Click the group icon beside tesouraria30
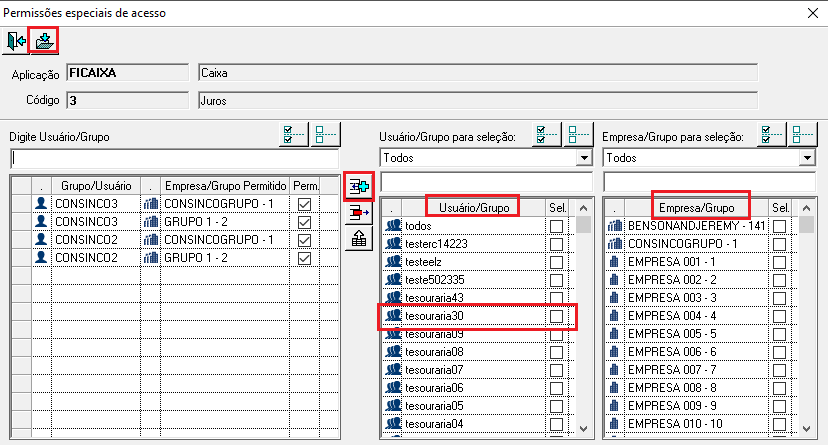 point(393,316)
